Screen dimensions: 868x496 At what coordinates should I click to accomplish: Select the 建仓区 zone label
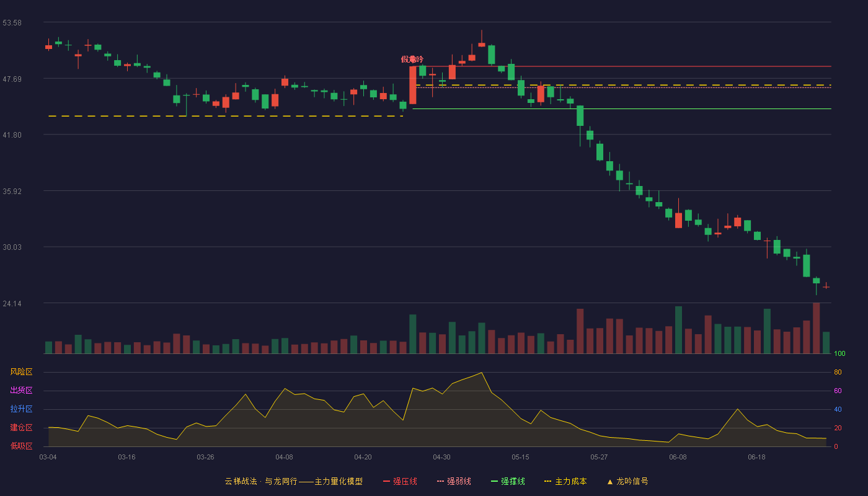pyautogui.click(x=21, y=428)
